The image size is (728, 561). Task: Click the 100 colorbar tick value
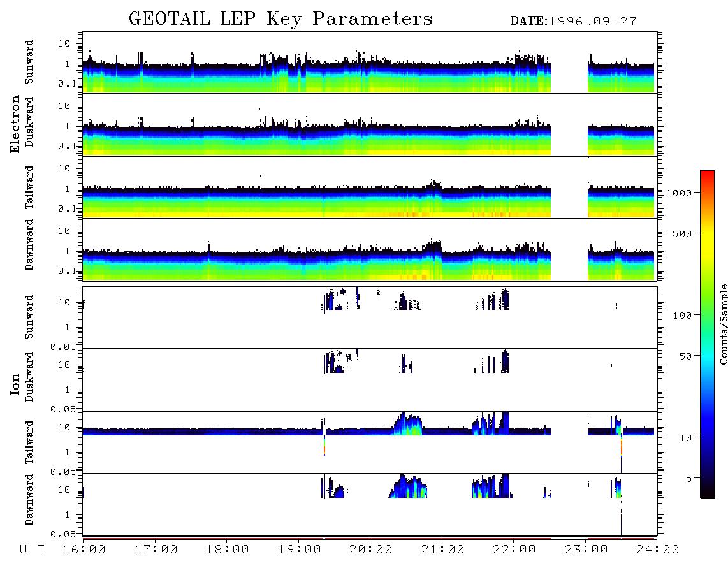pos(683,316)
